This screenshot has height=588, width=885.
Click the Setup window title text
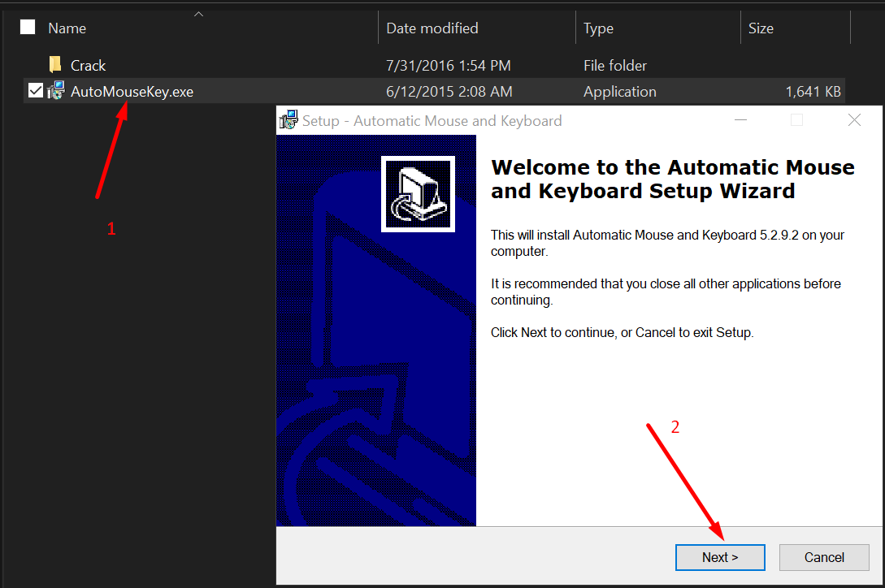click(x=432, y=121)
